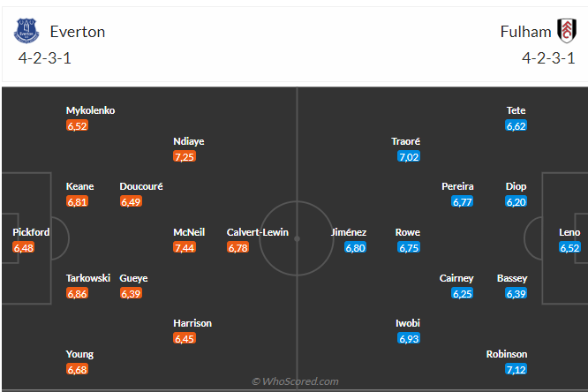Click McNeil's 7,44 rating badge

point(185,248)
